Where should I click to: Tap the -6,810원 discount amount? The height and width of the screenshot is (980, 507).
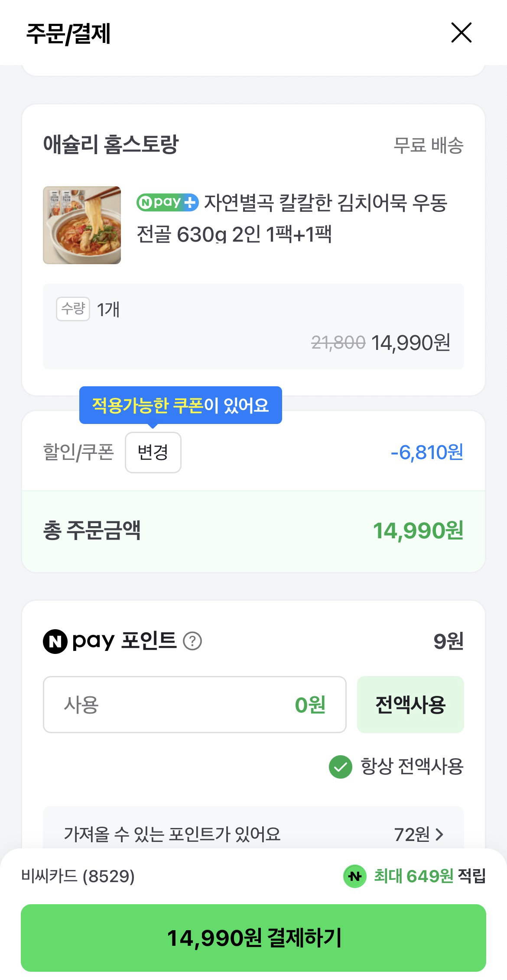[427, 453]
